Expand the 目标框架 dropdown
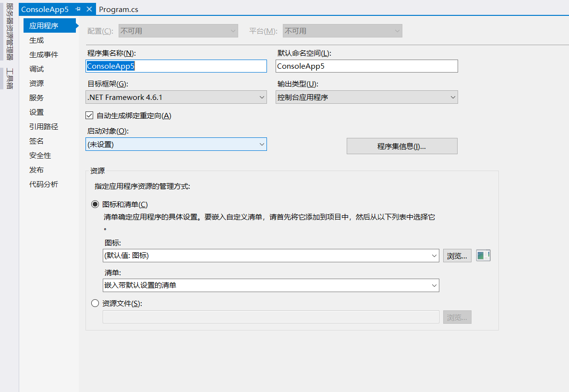 [176, 97]
